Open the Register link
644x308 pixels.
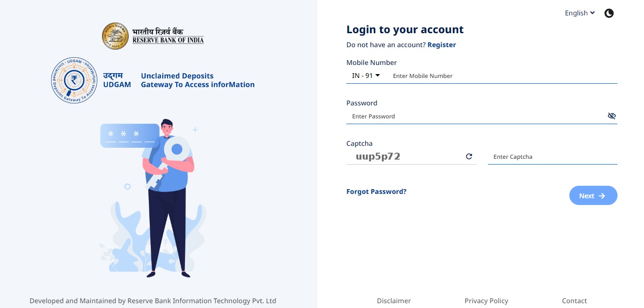tap(441, 44)
